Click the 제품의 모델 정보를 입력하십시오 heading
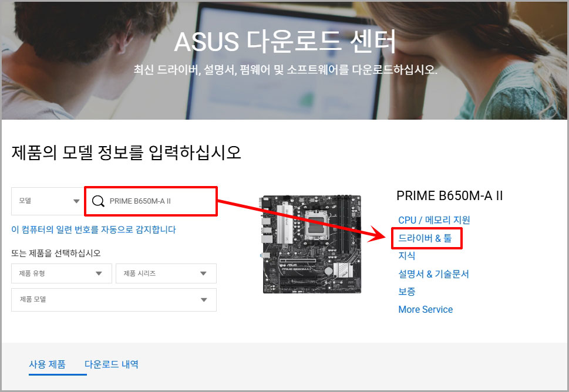This screenshot has width=569, height=392. click(x=126, y=153)
